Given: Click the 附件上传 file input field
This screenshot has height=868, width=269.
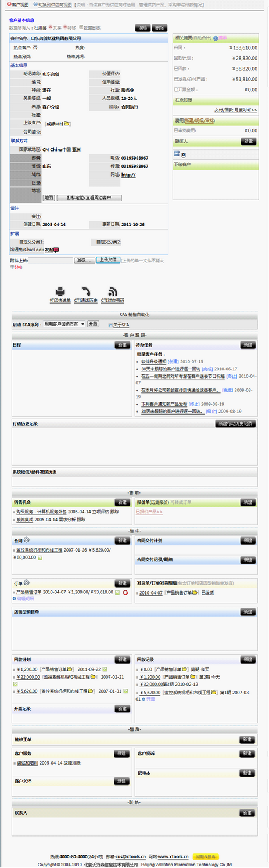Looking at the screenshot, I should [x=50, y=261].
